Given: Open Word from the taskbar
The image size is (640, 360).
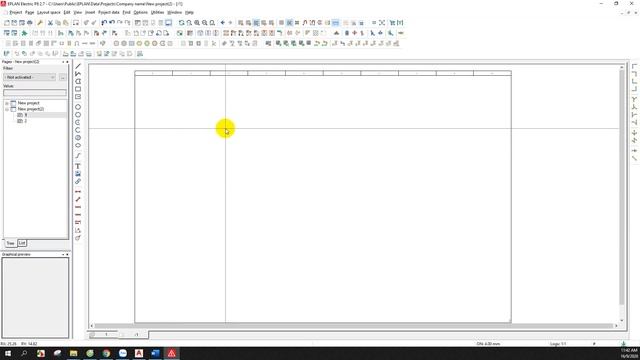Looking at the screenshot, I should (155, 353).
